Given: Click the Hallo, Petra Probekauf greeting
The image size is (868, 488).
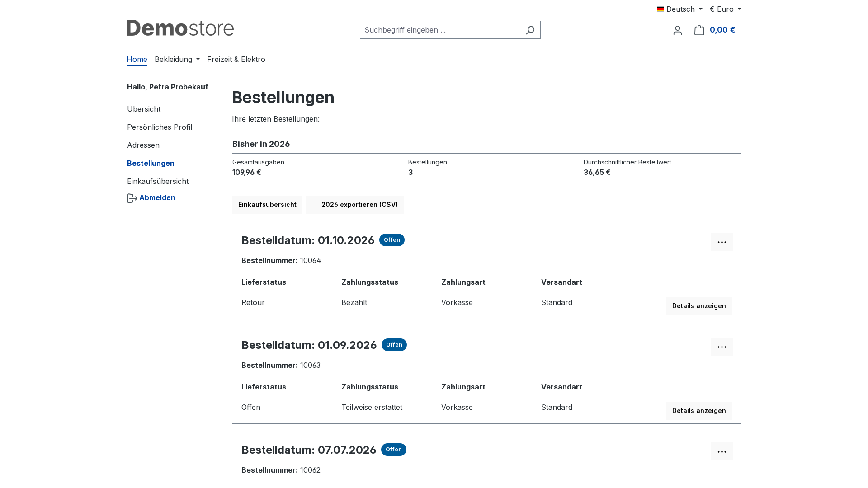Looking at the screenshot, I should (168, 87).
